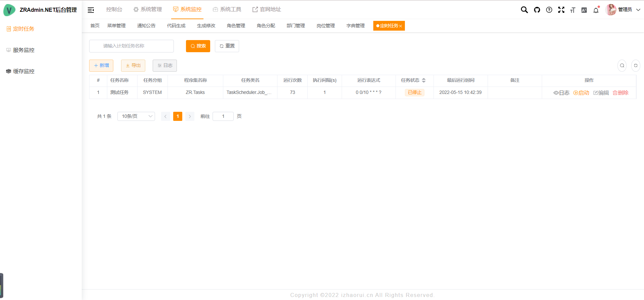Sort table by 任务状态 column

tap(423, 80)
